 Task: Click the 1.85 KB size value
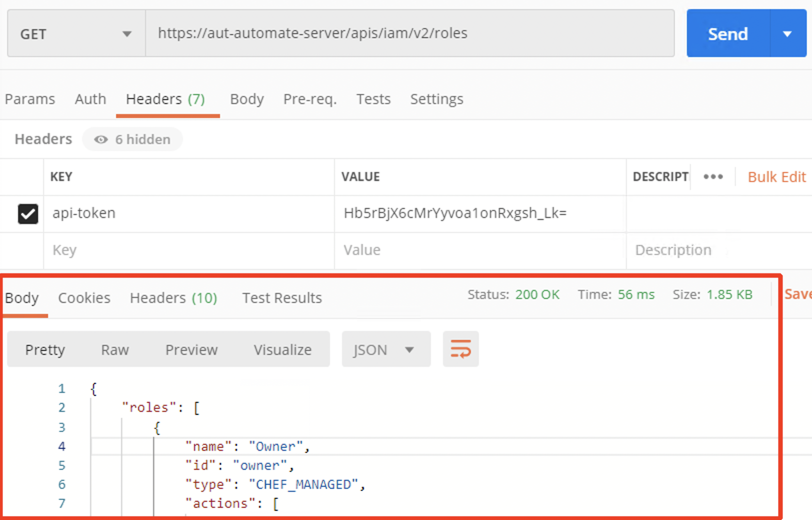pos(729,294)
